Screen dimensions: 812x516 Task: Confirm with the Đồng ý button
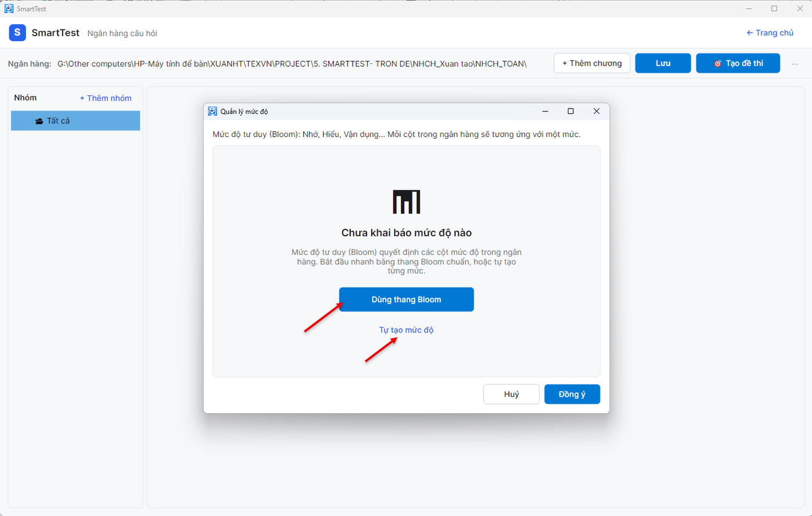572,394
